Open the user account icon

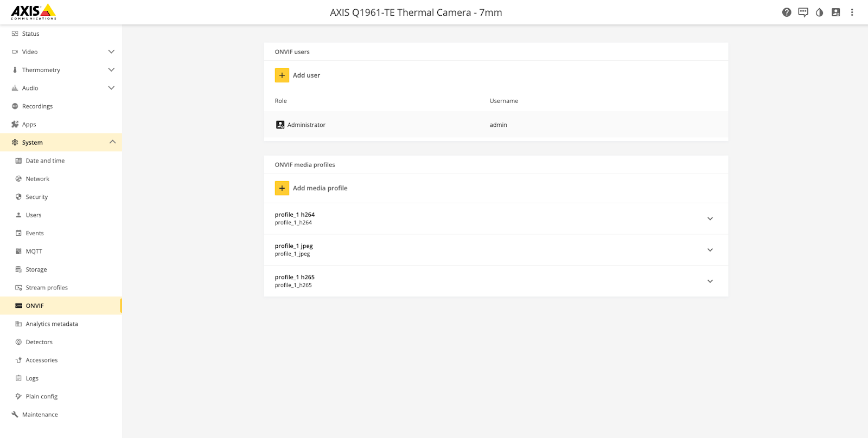835,12
